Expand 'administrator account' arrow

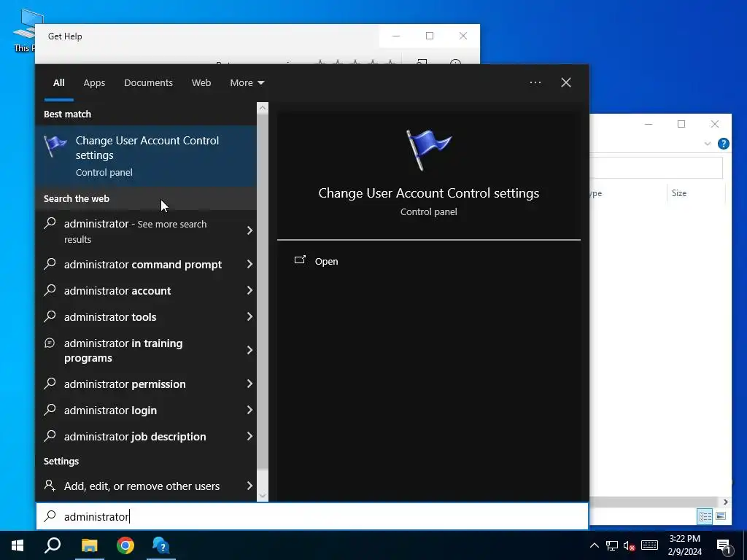[249, 290]
